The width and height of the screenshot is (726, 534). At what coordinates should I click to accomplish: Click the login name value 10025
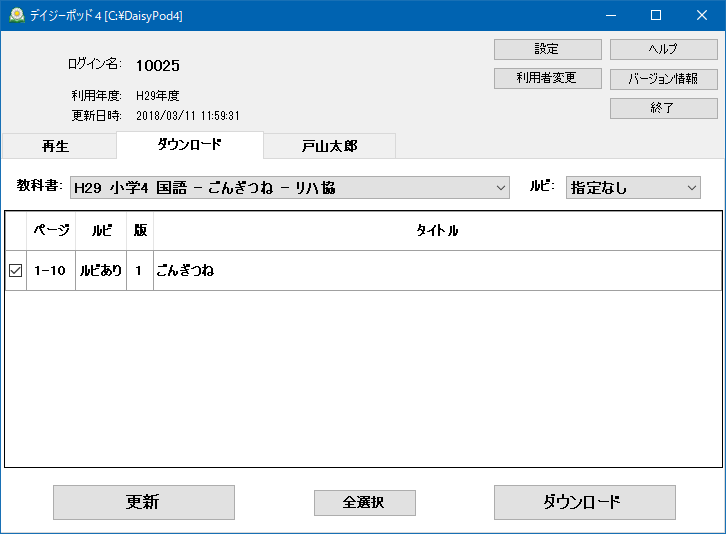point(157,66)
